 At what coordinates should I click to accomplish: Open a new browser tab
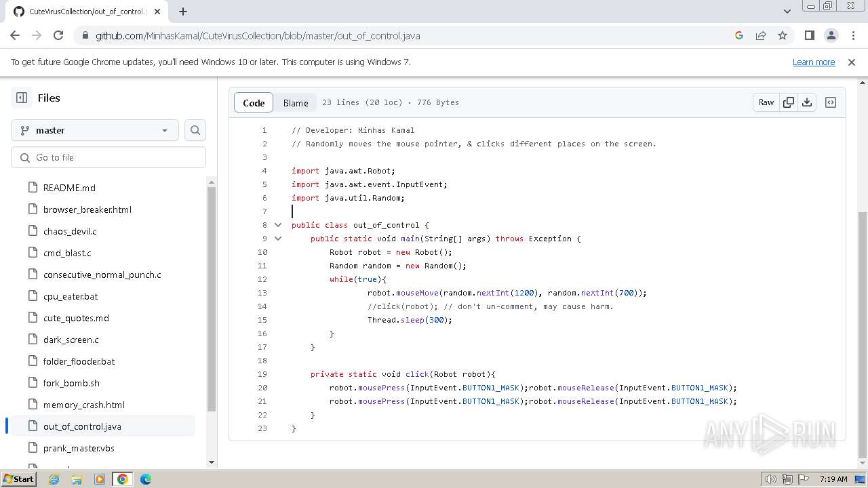(x=183, y=12)
